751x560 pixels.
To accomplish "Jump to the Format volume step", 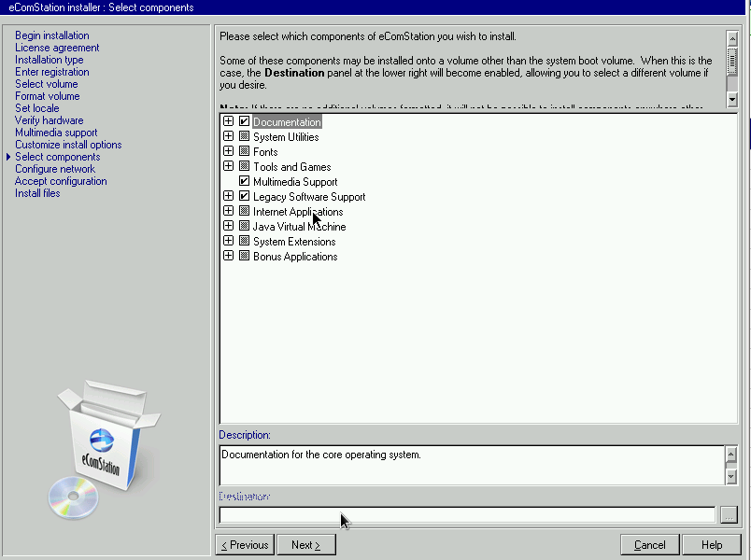I will (x=47, y=96).
